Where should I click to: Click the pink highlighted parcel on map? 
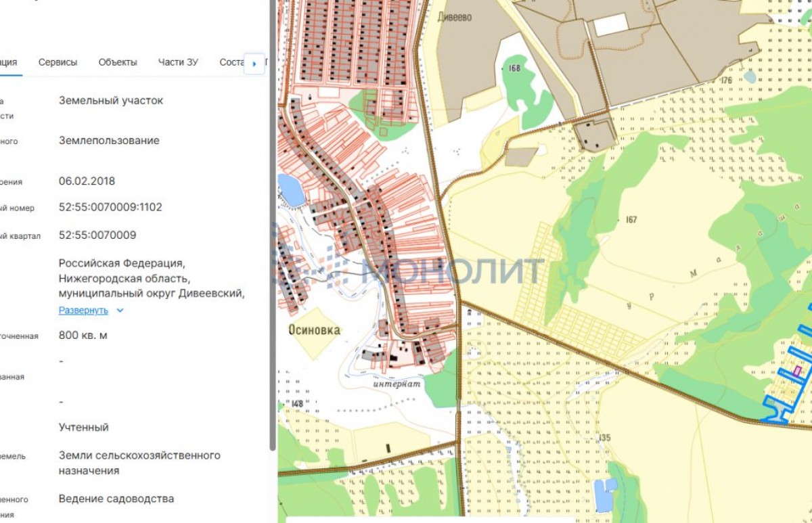[797, 371]
